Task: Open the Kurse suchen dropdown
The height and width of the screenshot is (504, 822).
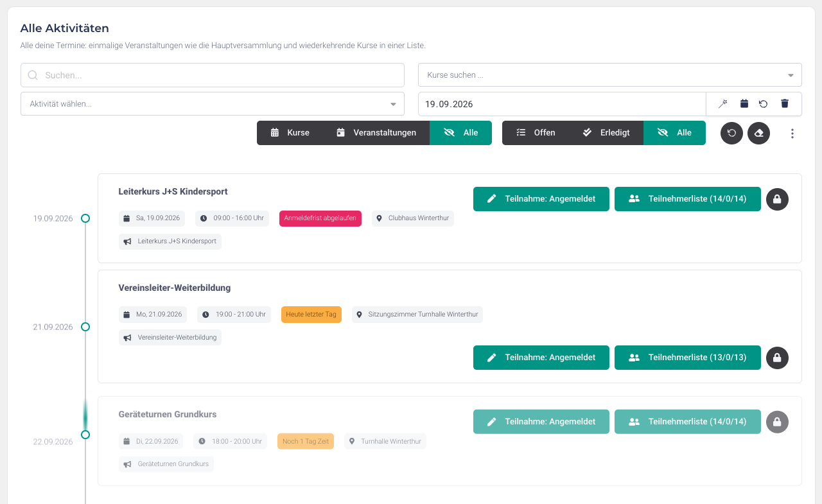Action: [x=610, y=75]
